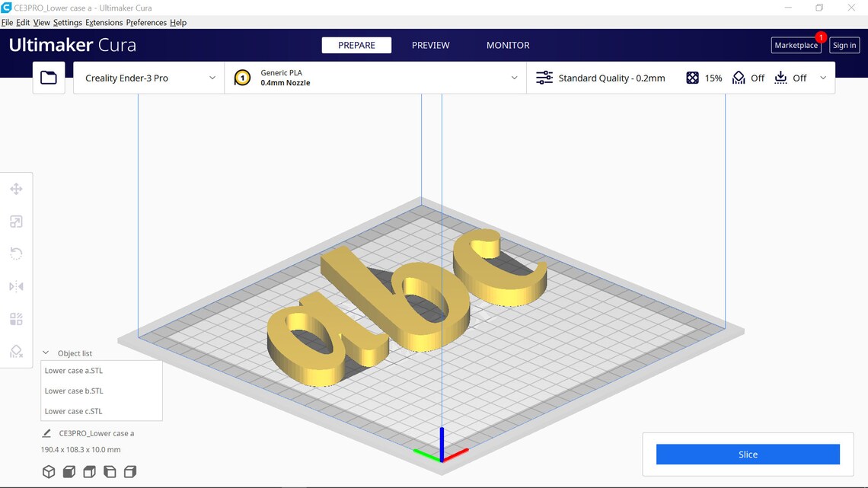Screen dimensions: 868x488
Task: Select the Support Blocker tool
Action: tap(16, 352)
